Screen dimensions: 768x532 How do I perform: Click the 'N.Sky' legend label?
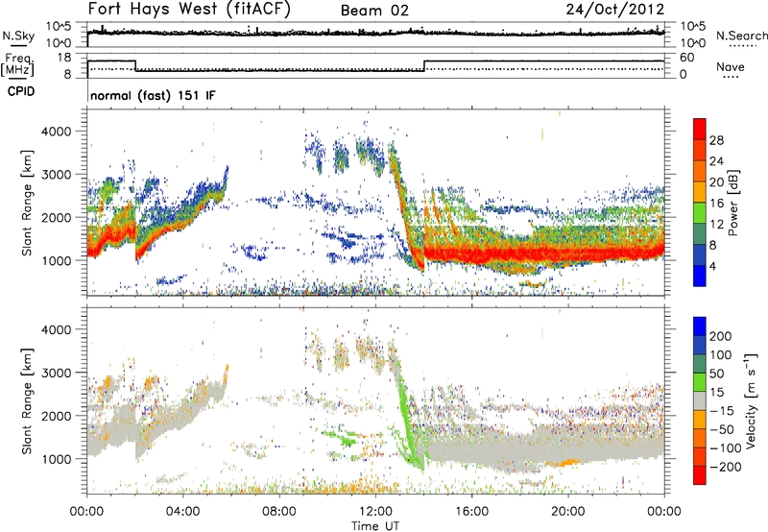pos(18,36)
